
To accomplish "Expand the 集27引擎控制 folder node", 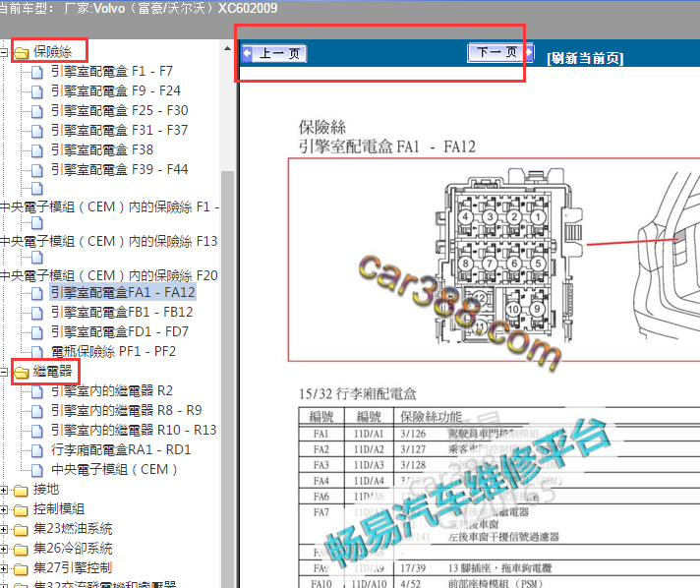I will [x=4, y=568].
